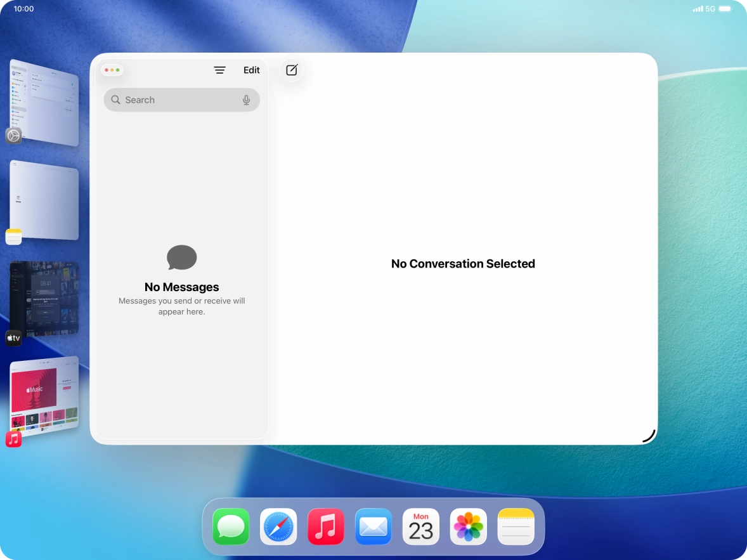
Task: Open Notes from the dock
Action: click(x=516, y=526)
